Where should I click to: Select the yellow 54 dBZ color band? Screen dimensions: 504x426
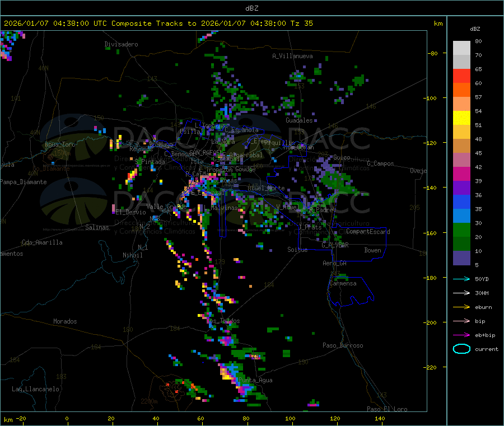461,118
